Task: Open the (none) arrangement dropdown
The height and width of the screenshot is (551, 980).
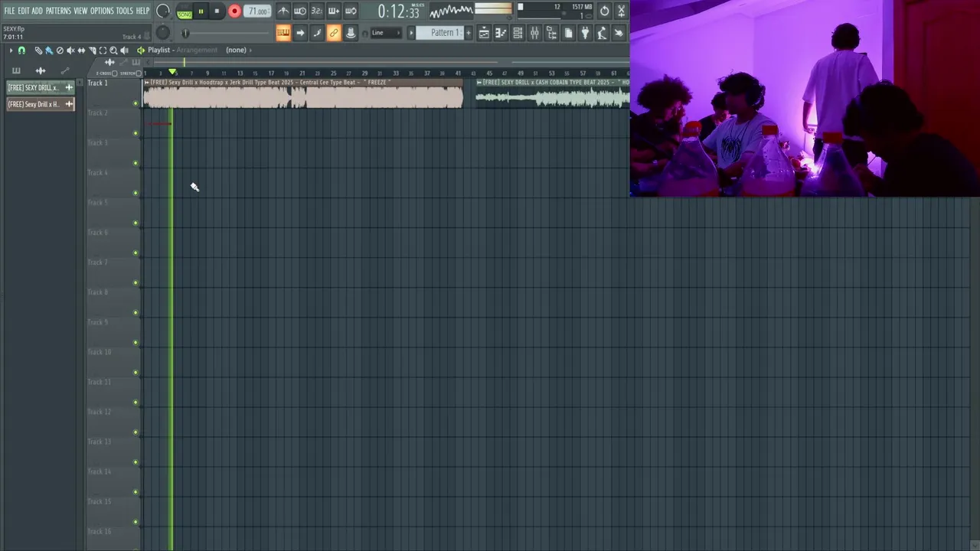Action: (236, 51)
